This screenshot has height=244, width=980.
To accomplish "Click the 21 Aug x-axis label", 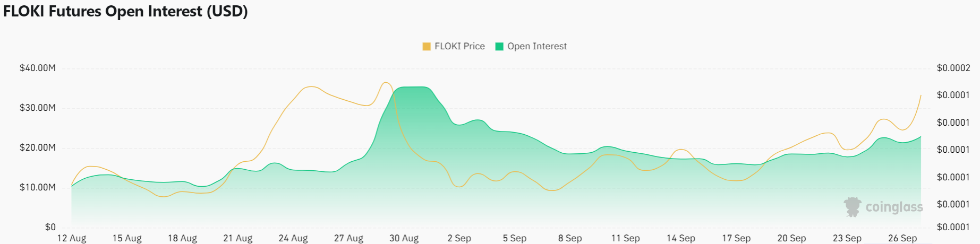I will pyautogui.click(x=237, y=238).
